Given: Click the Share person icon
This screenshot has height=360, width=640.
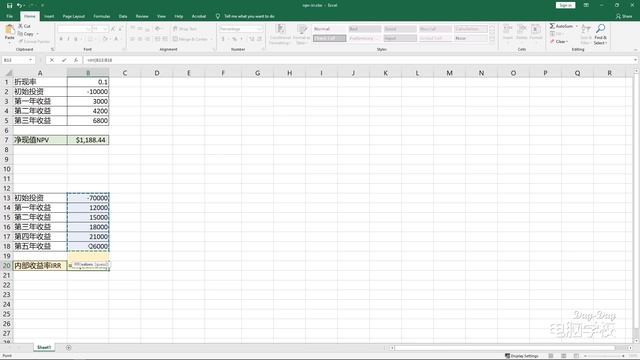Looking at the screenshot, I should [x=618, y=16].
